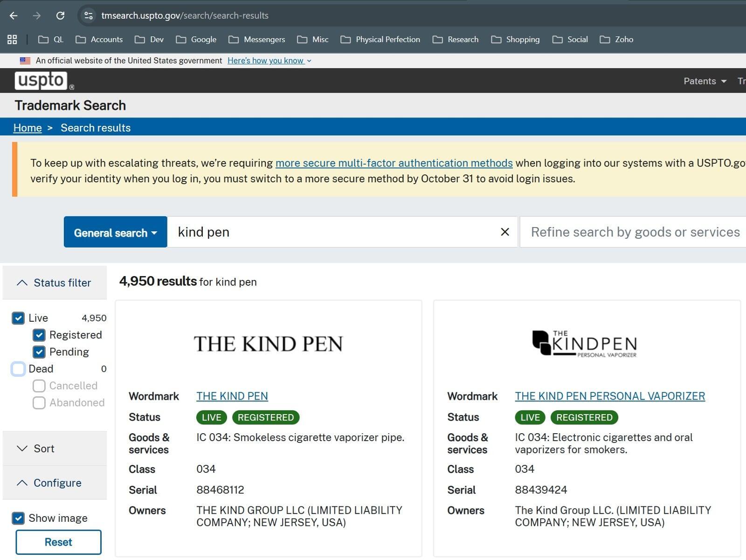746x560 pixels.
Task: Click The KindPen Personal Vaporizer logo image
Action: [585, 344]
